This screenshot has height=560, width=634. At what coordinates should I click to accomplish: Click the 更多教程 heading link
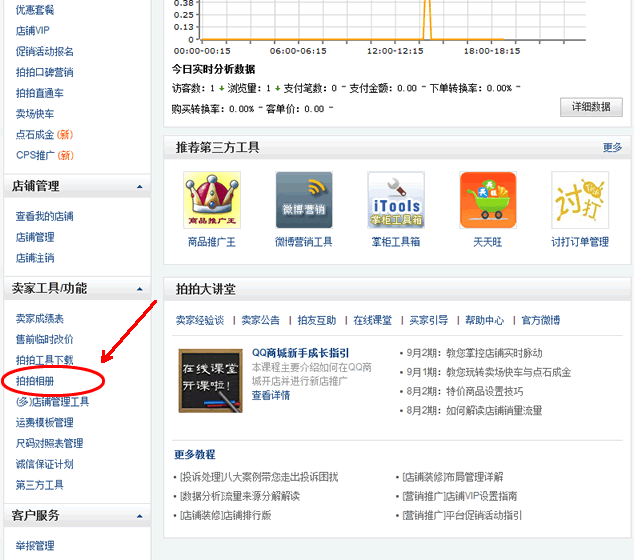(194, 454)
